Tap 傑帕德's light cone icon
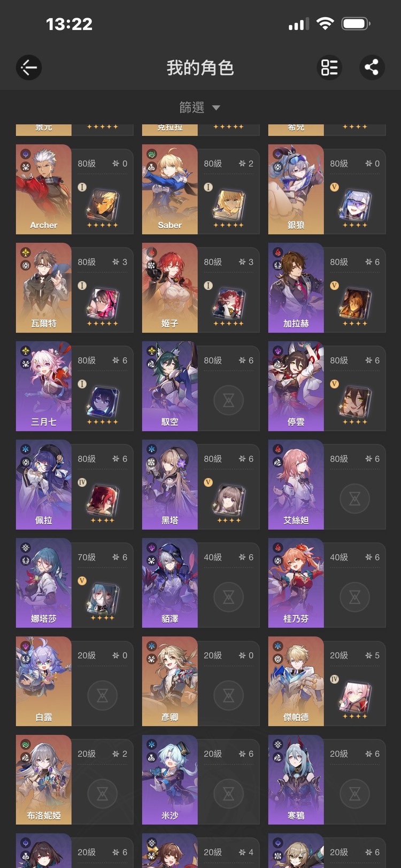The height and width of the screenshot is (868, 401). click(354, 697)
